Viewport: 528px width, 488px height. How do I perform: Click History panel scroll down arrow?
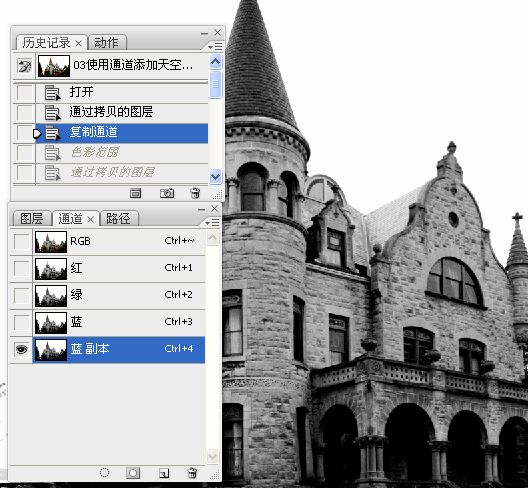click(x=216, y=176)
